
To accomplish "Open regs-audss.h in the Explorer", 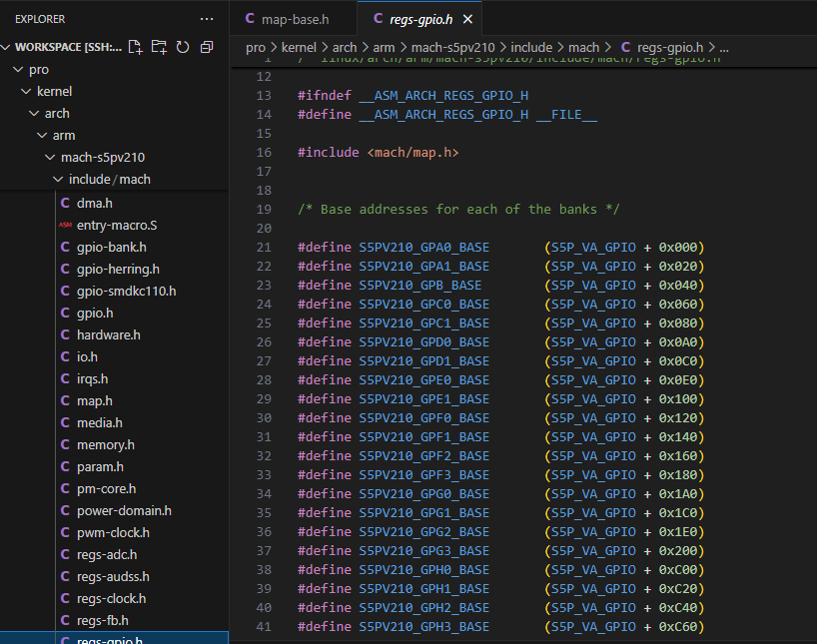I will 113,576.
